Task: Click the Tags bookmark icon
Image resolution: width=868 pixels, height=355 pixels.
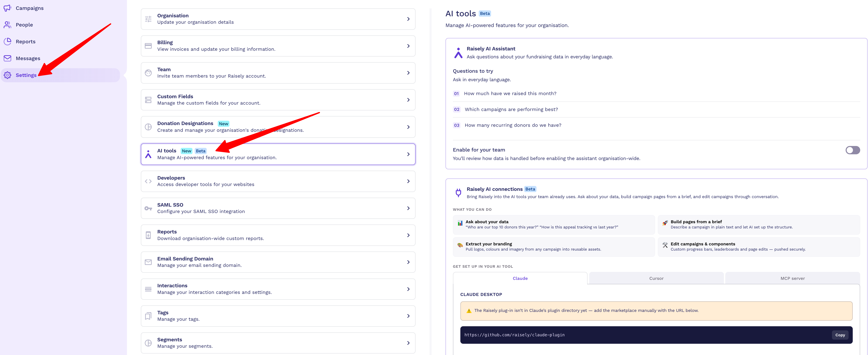Action: [x=148, y=316]
